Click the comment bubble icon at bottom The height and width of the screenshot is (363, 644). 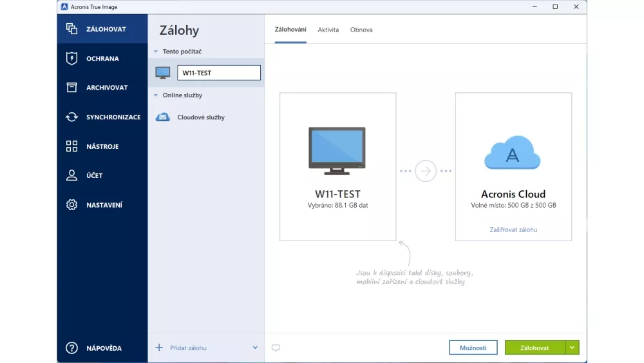click(x=276, y=348)
